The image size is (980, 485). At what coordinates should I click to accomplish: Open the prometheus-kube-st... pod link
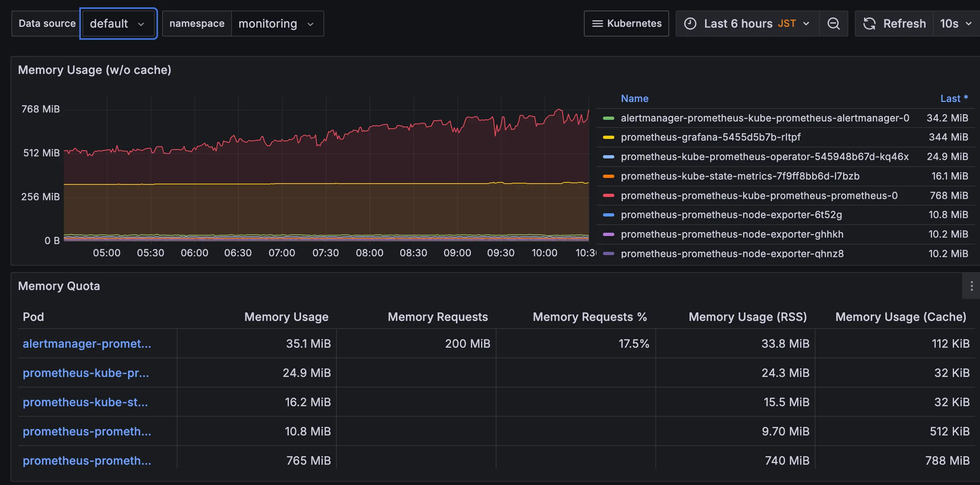coord(85,402)
